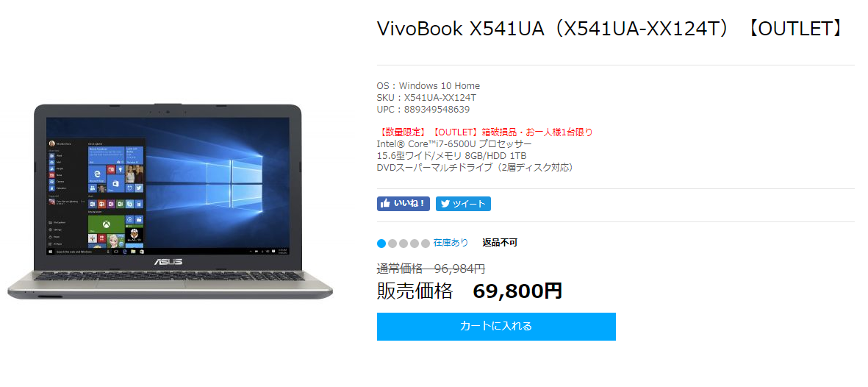Click the 69,800円 sale price
This screenshot has height=387, width=868.
[517, 291]
